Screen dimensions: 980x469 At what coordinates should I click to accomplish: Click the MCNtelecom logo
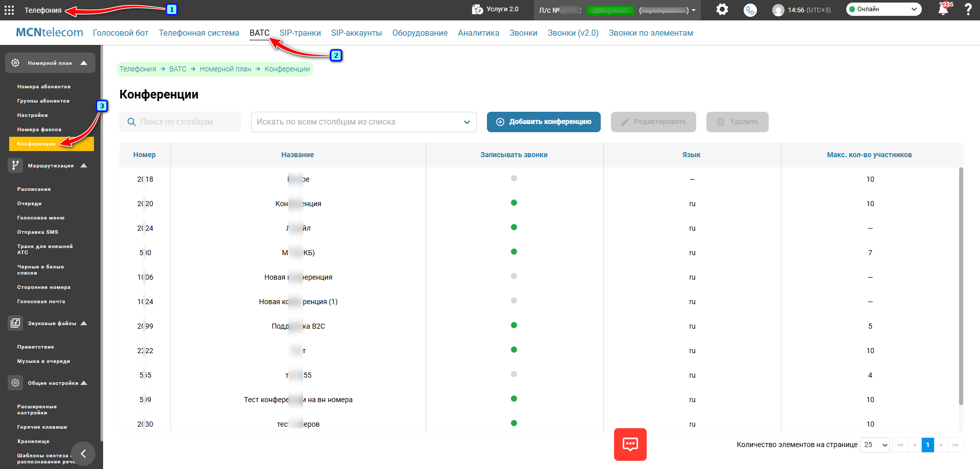click(49, 33)
